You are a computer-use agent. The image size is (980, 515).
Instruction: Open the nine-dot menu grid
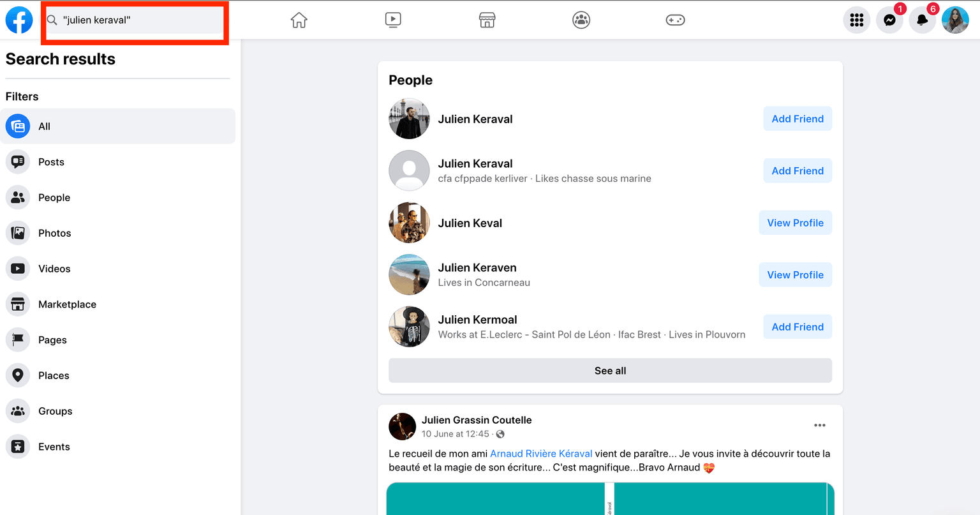857,20
